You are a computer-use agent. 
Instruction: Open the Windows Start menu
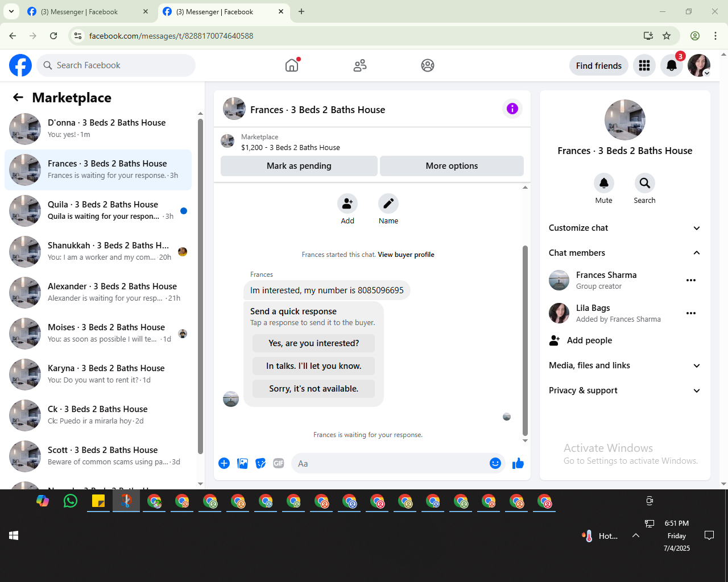click(14, 535)
